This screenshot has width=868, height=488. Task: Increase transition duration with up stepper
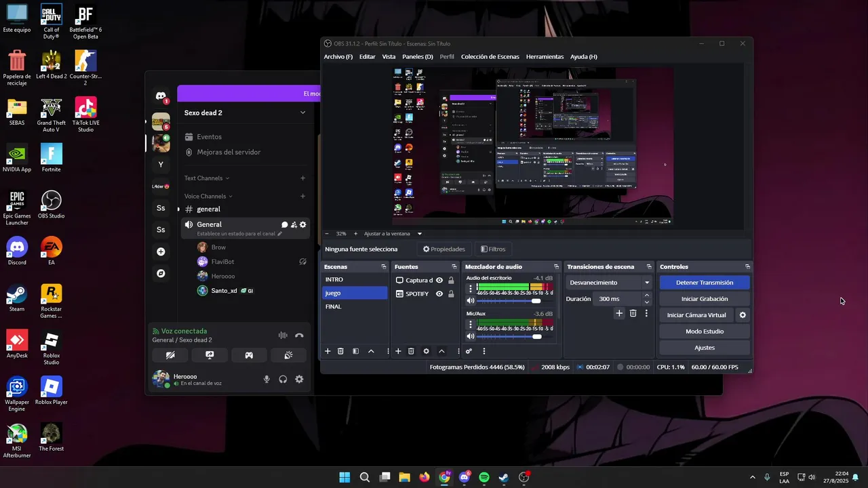[x=646, y=296]
